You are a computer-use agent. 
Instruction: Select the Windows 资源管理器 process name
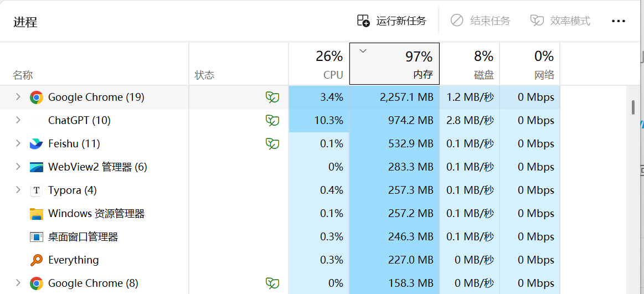[x=96, y=214]
